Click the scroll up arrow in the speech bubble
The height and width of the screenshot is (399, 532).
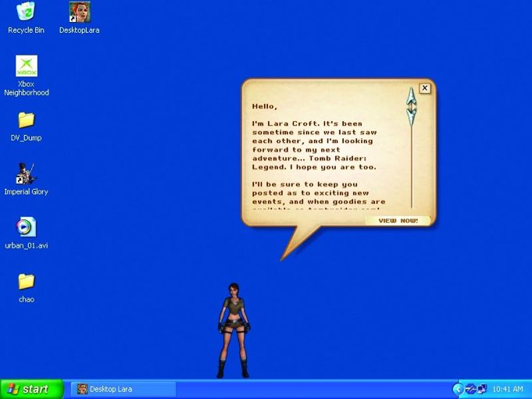(412, 96)
